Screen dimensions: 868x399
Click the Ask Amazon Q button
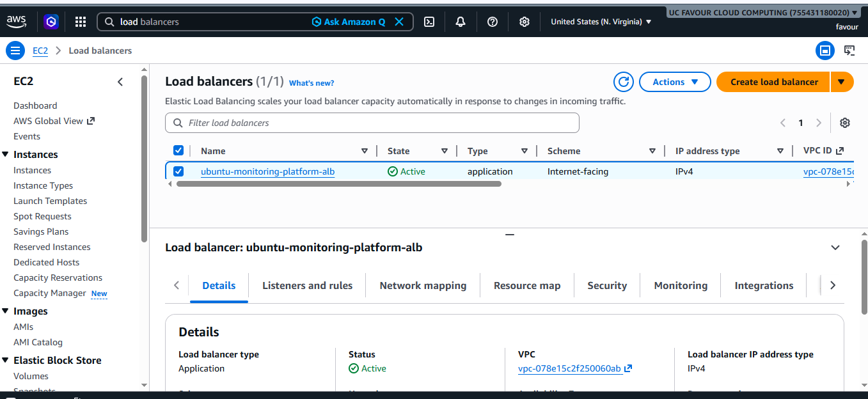tap(349, 22)
